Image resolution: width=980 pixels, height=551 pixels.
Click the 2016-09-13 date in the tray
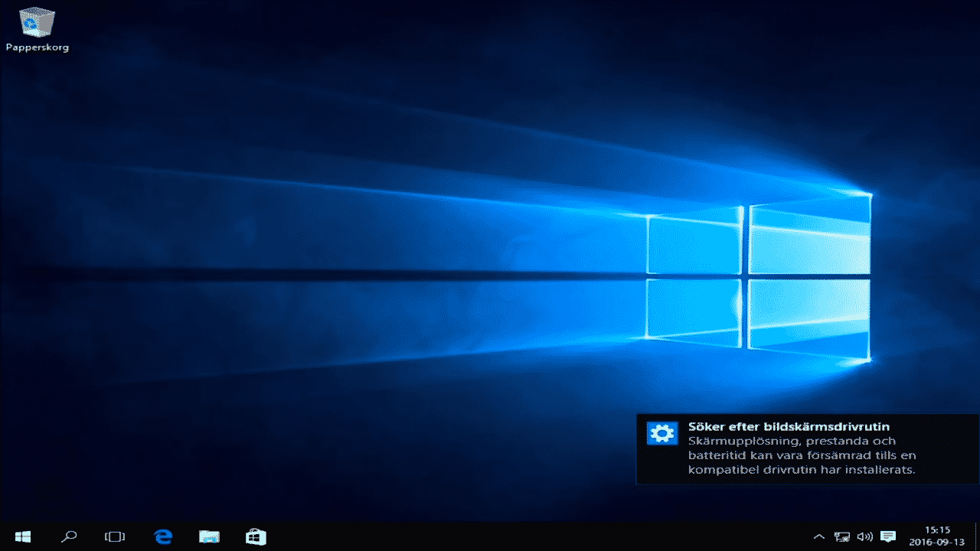[x=937, y=543]
